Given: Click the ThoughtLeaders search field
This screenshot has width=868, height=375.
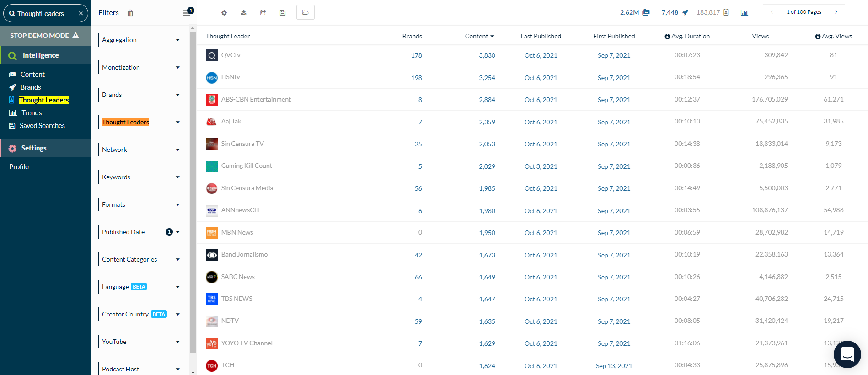Looking at the screenshot, I should 45,13.
